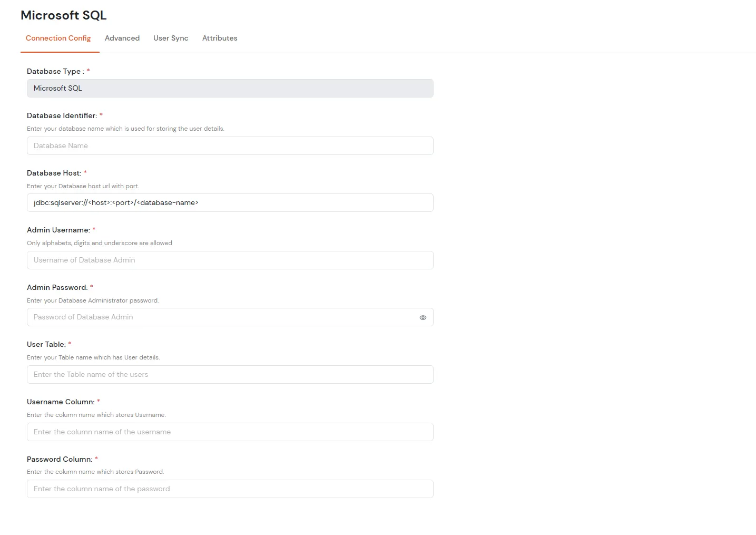Switch to the Advanced tab
Screen dimensions: 756x535
coord(122,38)
